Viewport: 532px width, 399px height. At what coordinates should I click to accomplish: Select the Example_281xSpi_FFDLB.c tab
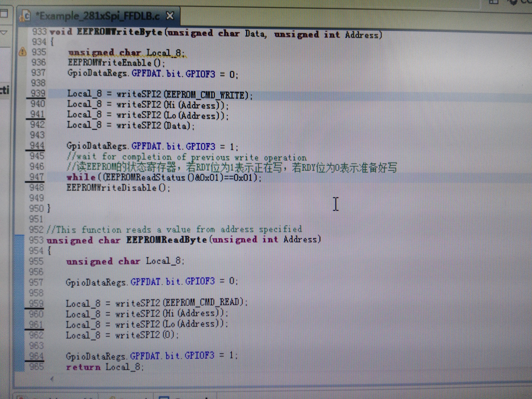coord(97,16)
